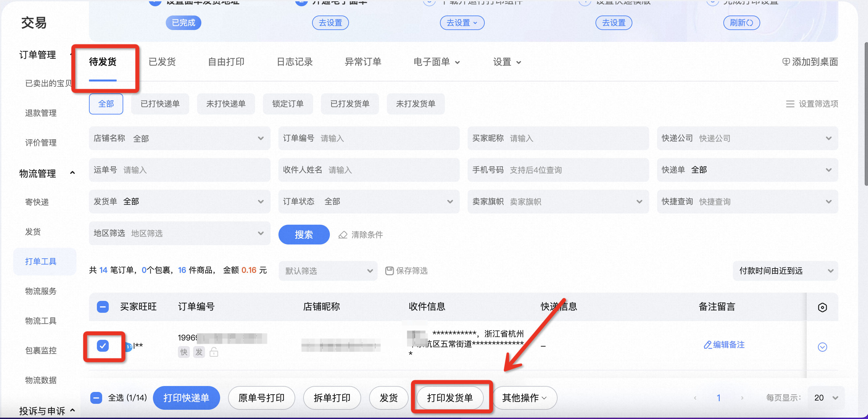Screen dimensions: 868x419
Task: Open the 设置 tab menu
Action: tap(507, 62)
